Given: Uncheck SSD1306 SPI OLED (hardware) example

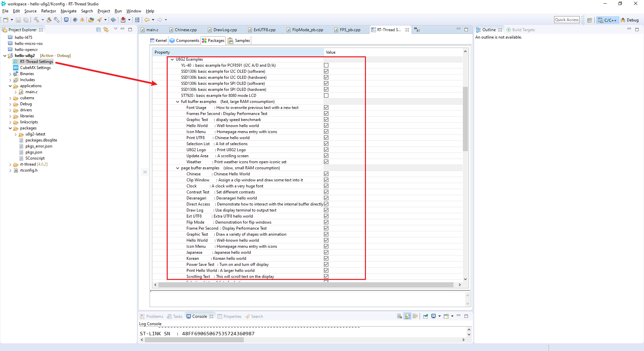Looking at the screenshot, I should (326, 90).
